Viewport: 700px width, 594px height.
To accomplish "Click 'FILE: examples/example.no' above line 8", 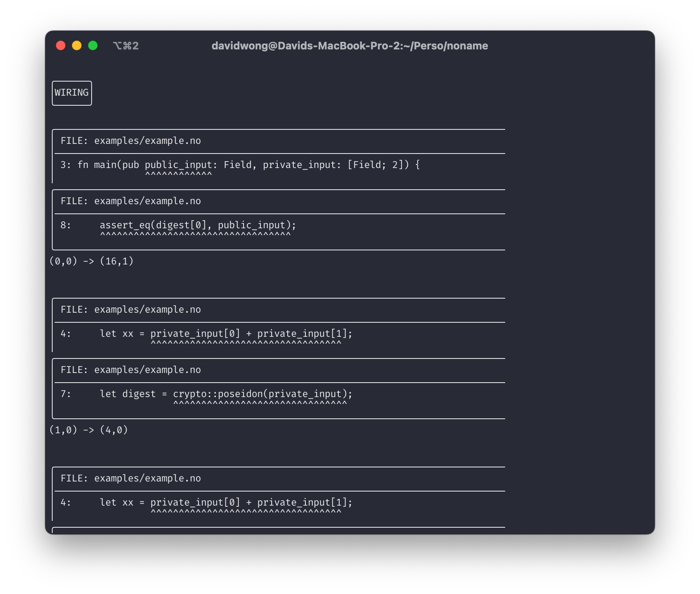I will [131, 201].
